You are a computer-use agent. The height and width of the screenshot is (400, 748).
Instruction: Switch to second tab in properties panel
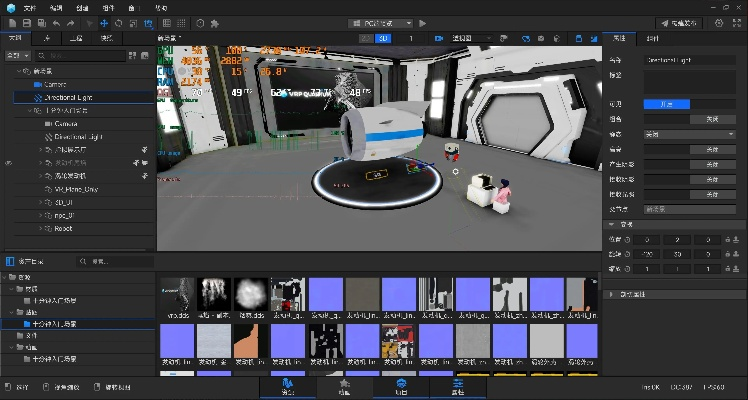[652, 38]
